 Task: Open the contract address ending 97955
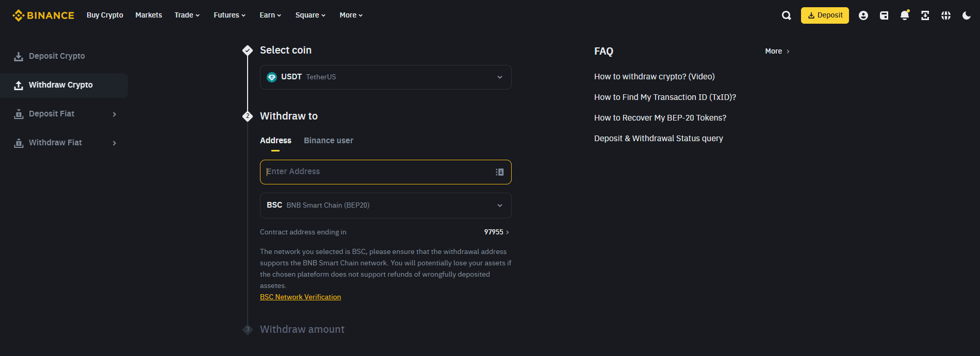[497, 232]
